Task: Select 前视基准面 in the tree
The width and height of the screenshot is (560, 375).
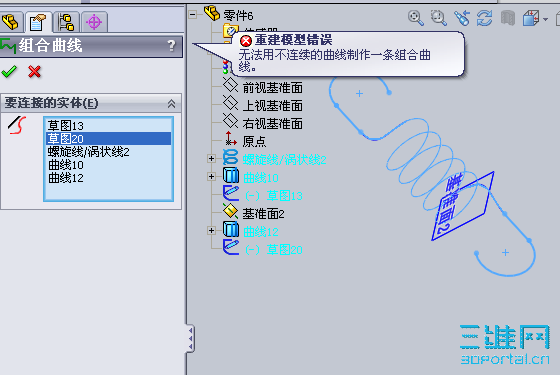Action: pyautogui.click(x=272, y=88)
